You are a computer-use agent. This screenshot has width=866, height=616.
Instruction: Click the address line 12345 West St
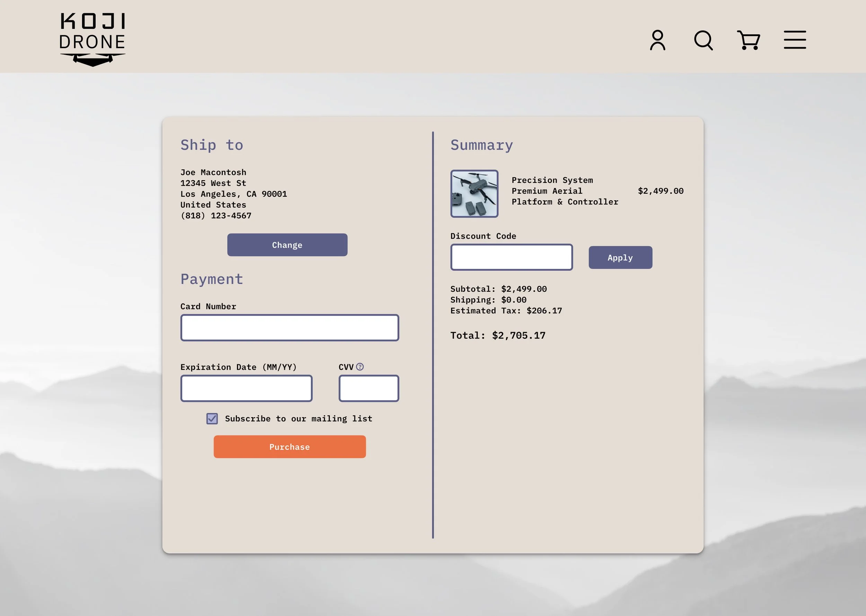coord(213,183)
